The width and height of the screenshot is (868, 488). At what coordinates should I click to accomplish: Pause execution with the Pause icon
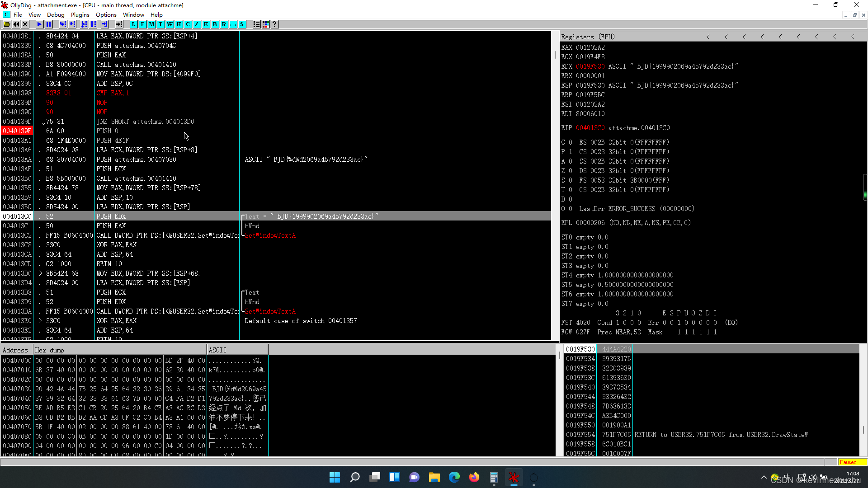click(49, 24)
